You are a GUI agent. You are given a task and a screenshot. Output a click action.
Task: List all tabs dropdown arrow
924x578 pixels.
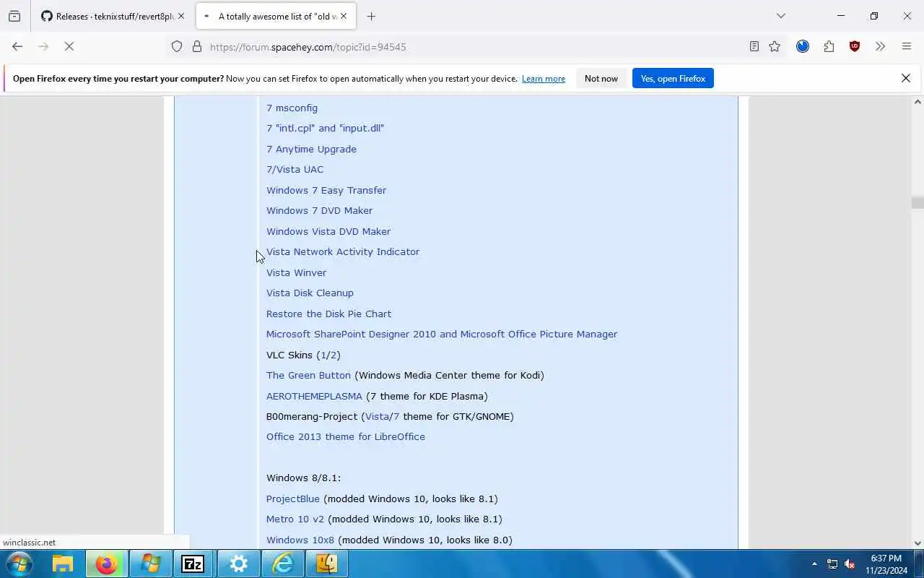coord(781,16)
